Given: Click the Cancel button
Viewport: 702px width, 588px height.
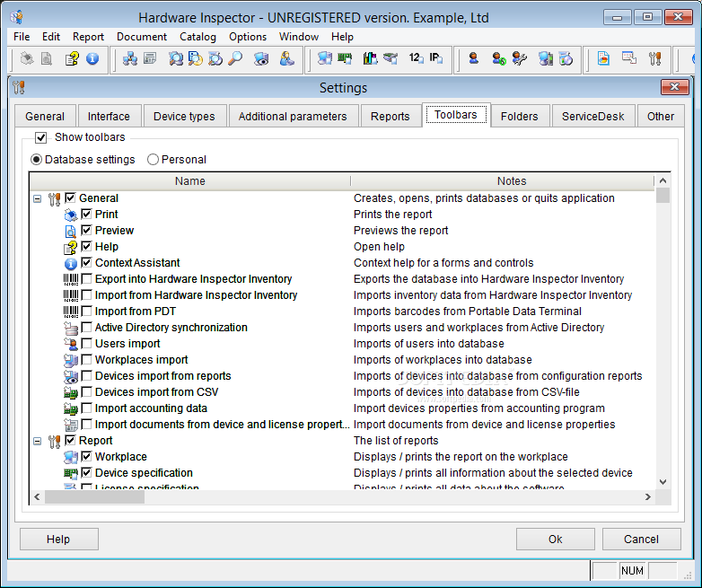Looking at the screenshot, I should 641,540.
